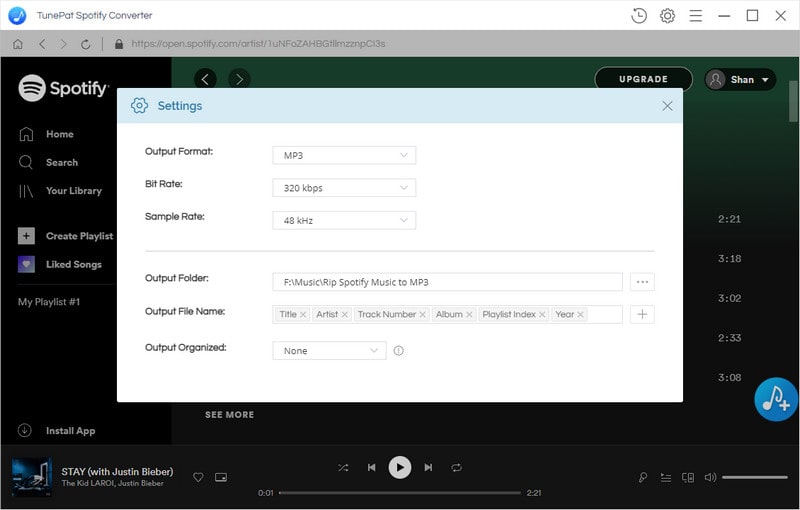
Task: Open the hamburger menu in title bar
Action: [695, 16]
